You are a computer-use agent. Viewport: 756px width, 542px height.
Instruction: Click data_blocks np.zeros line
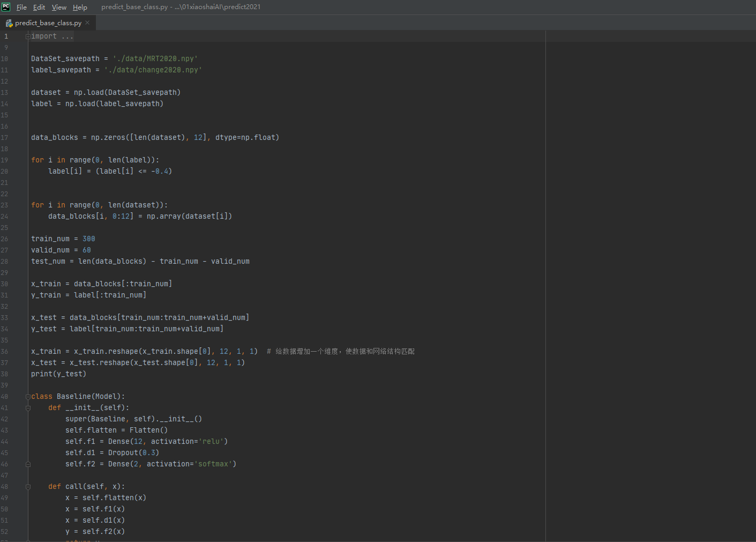tap(155, 138)
